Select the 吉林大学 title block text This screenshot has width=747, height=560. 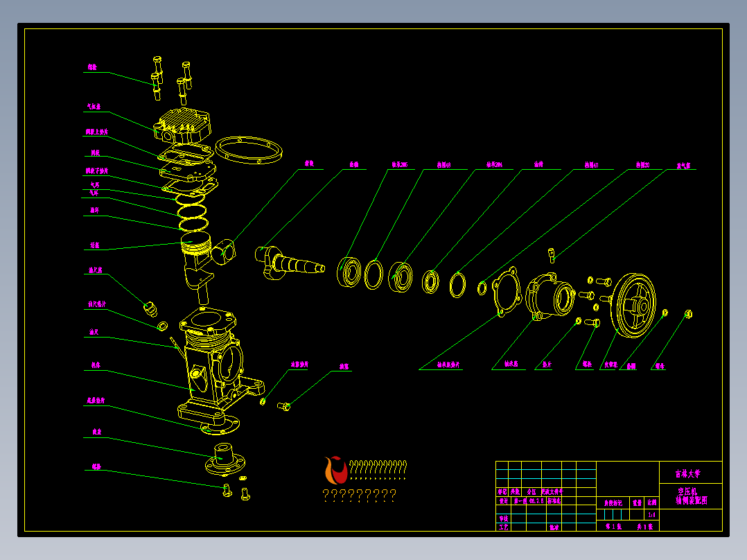[688, 474]
